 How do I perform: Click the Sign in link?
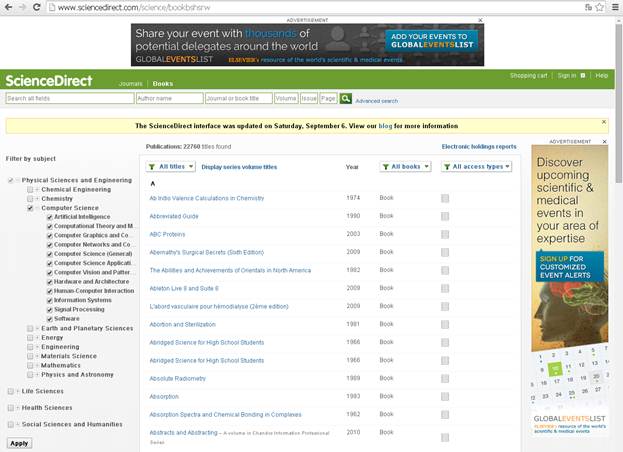tap(567, 75)
